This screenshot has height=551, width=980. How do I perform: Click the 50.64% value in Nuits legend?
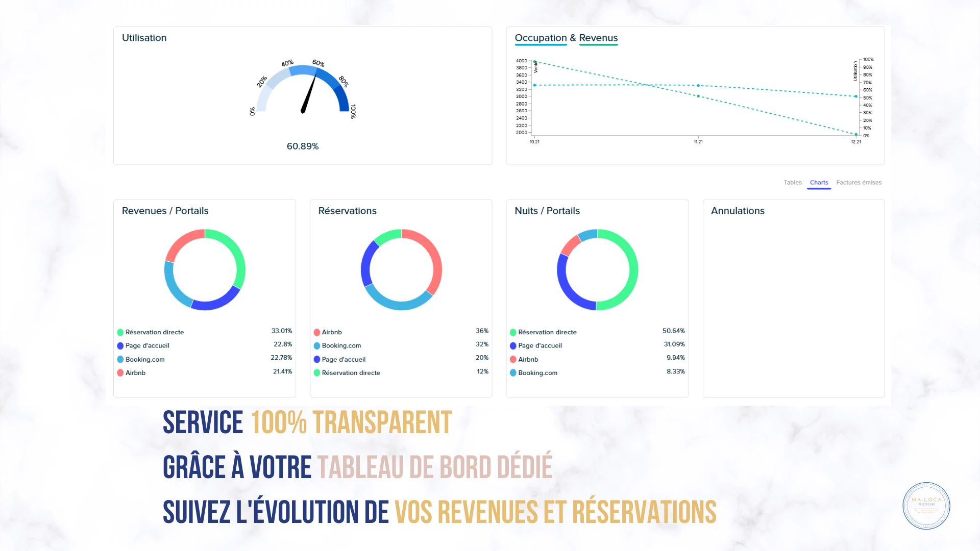point(674,331)
